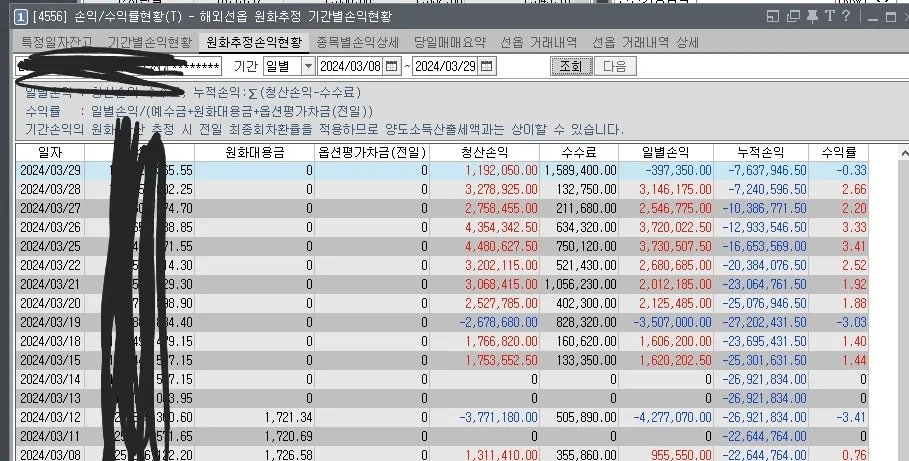The image size is (909, 461).
Task: Open the help question mark icon
Action: [x=846, y=16]
